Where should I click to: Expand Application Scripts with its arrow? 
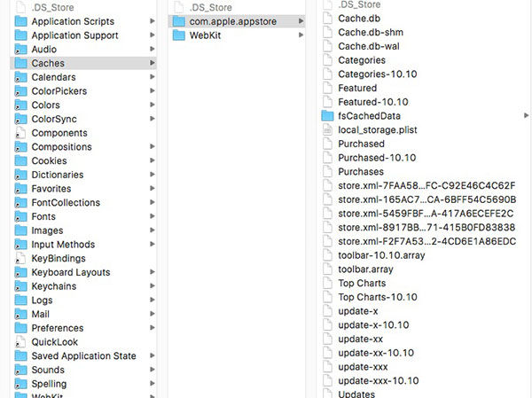153,21
